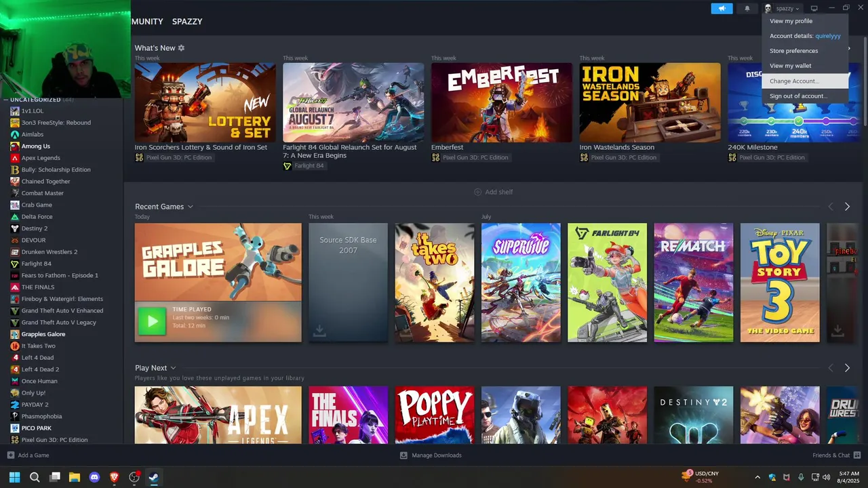Open What's New settings gear
The width and height of the screenshot is (868, 488).
pyautogui.click(x=181, y=48)
